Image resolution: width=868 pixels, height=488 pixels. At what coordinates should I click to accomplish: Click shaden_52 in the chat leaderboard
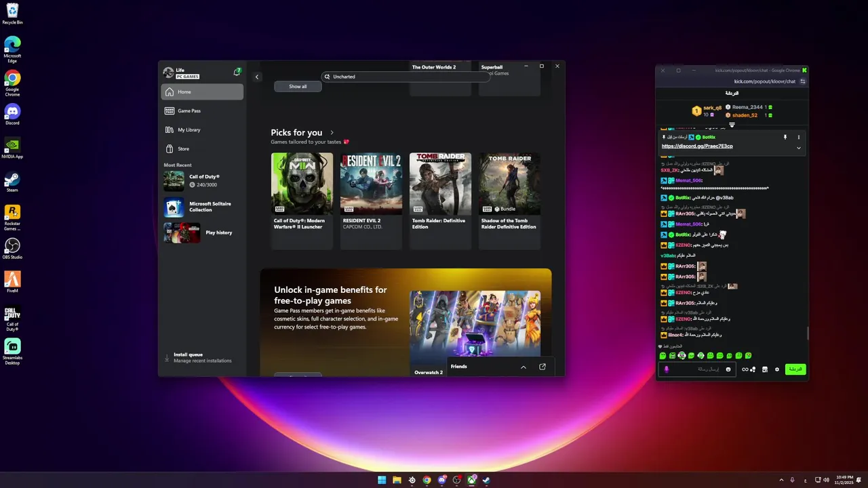pyautogui.click(x=745, y=115)
